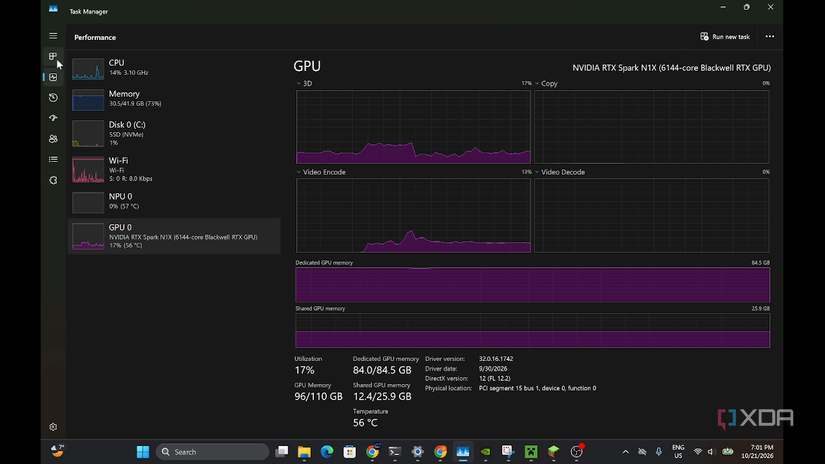Open the ENG US language switcher
The width and height of the screenshot is (825, 464).
[678, 452]
